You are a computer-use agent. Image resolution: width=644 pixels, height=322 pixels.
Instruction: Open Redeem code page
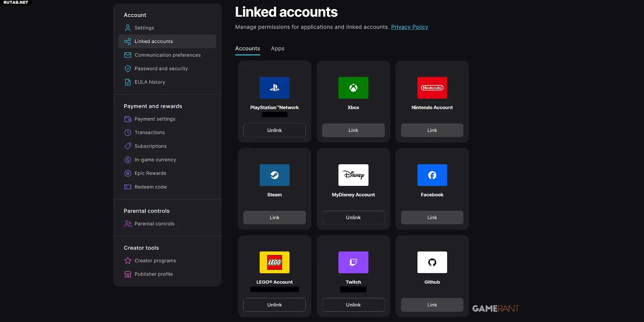point(167,187)
